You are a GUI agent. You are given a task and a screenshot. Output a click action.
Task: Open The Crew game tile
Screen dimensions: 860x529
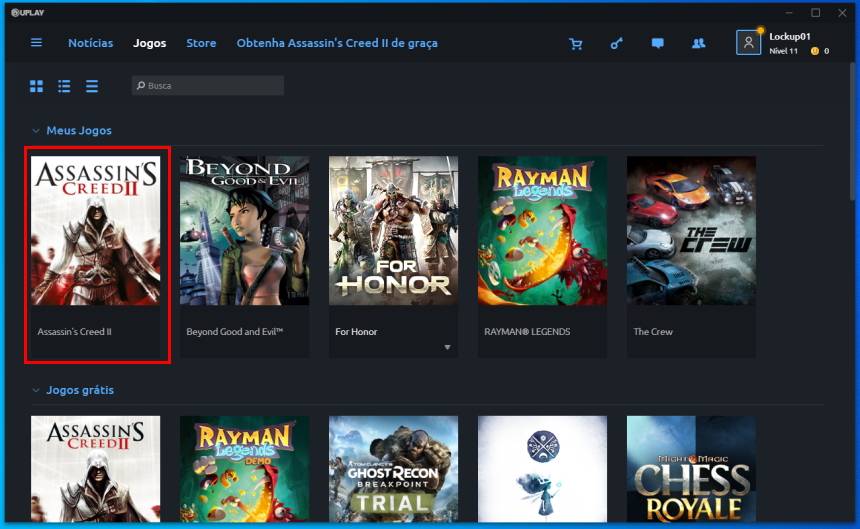pos(691,230)
